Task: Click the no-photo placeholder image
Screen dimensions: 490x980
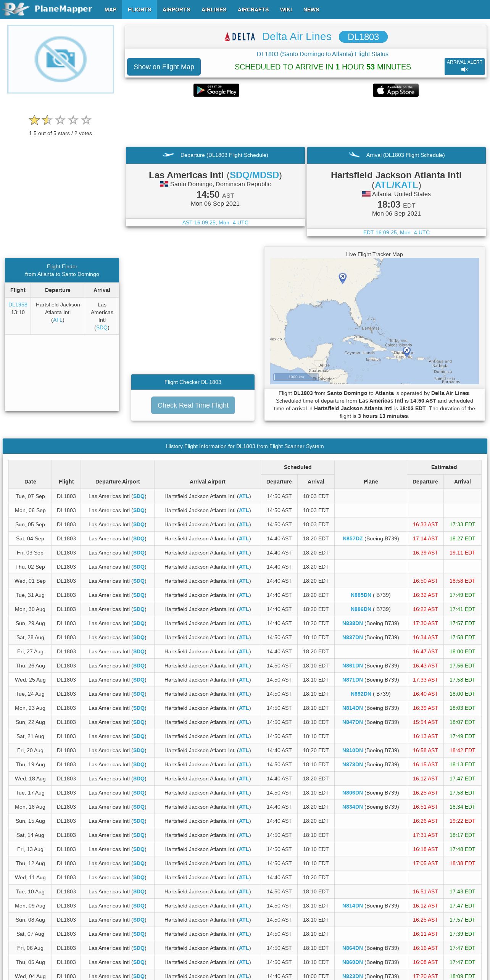Action: [x=61, y=59]
